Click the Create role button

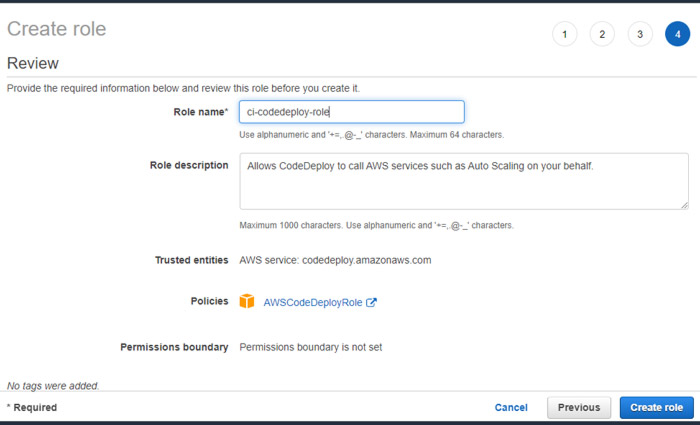(x=657, y=408)
